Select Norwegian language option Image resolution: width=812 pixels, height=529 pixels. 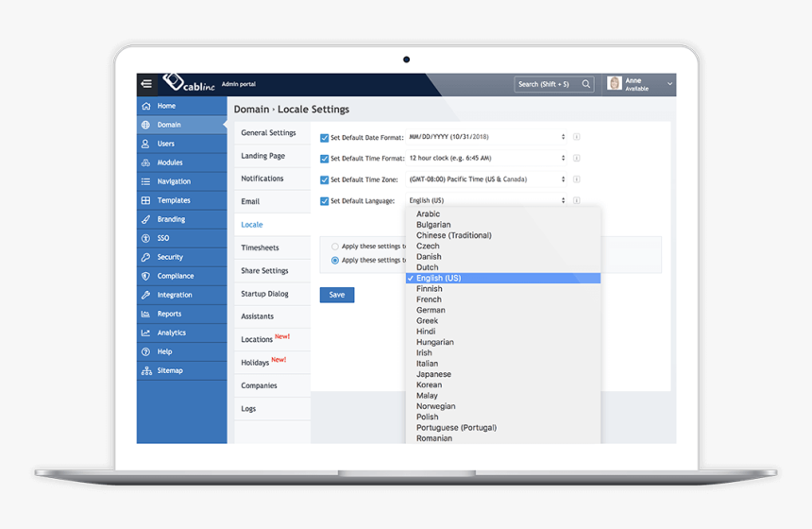pyautogui.click(x=503, y=406)
